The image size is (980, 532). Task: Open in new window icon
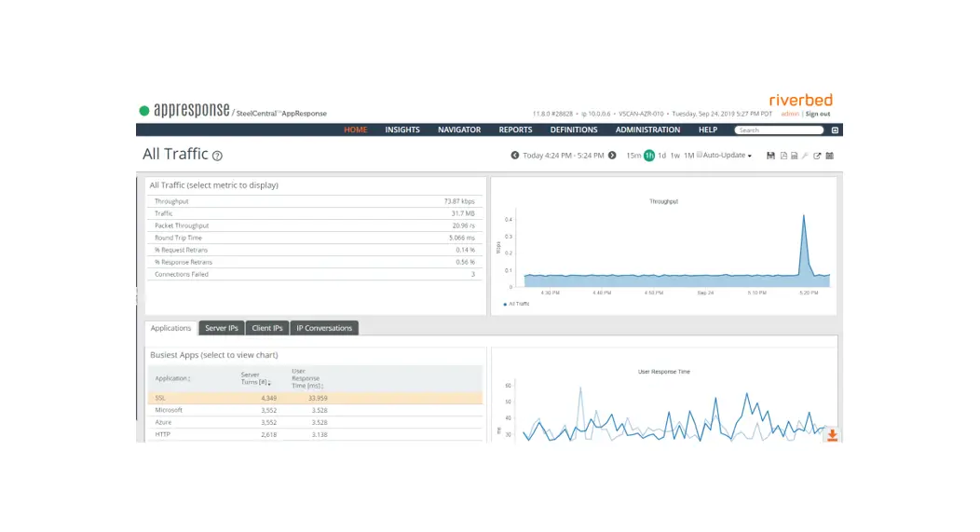[817, 156]
